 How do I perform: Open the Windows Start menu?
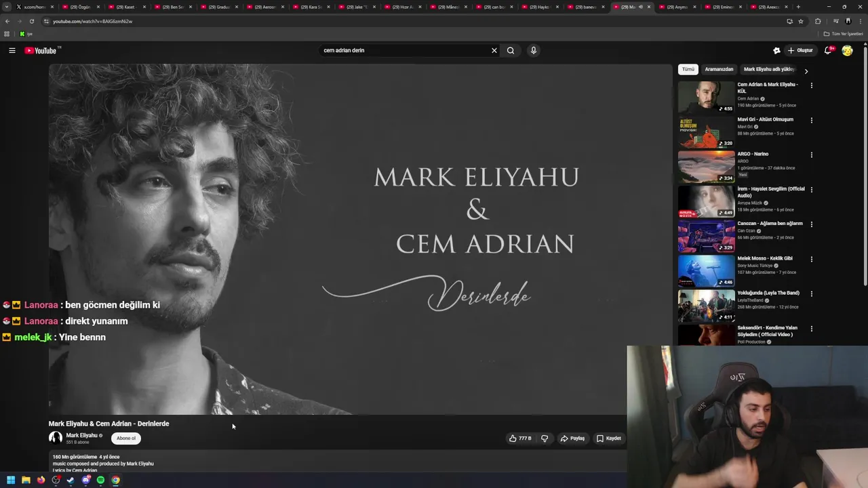[11, 480]
